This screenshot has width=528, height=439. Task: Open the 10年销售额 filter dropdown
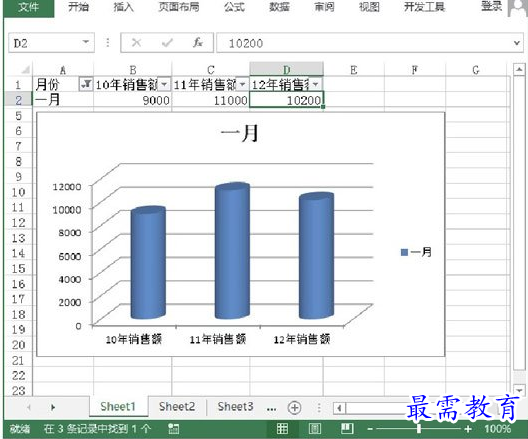(x=164, y=84)
